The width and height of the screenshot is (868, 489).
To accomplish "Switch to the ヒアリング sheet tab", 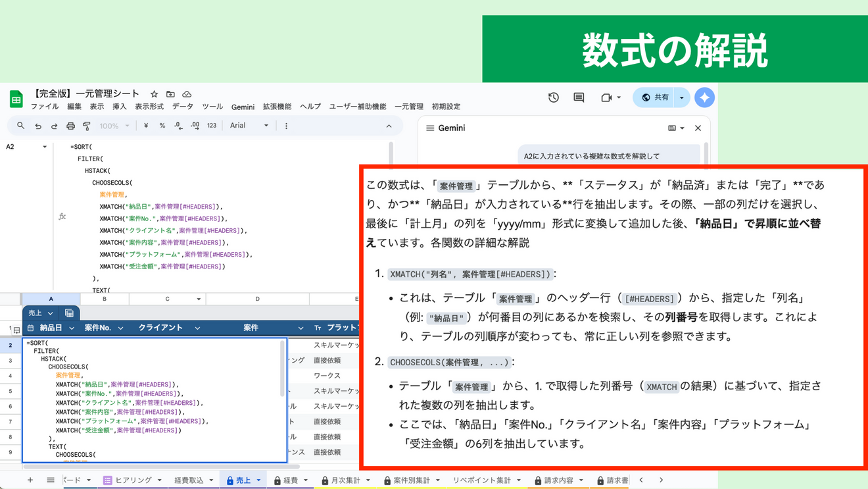I will [x=133, y=480].
